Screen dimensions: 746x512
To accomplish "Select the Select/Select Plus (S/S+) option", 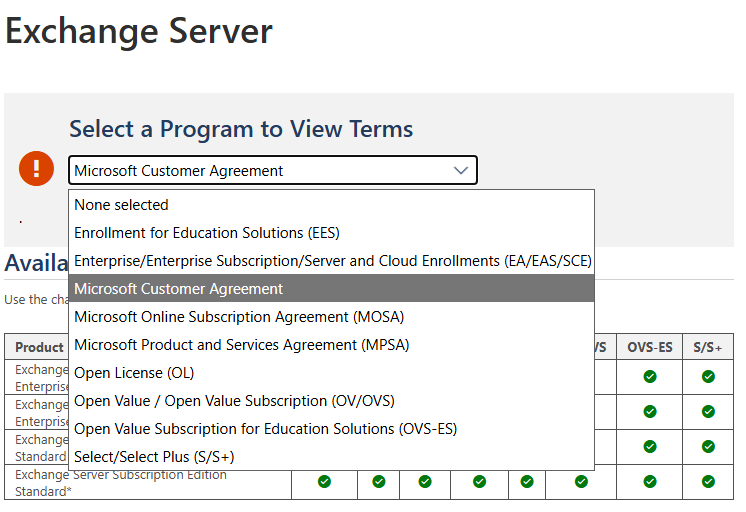I will pos(331,457).
